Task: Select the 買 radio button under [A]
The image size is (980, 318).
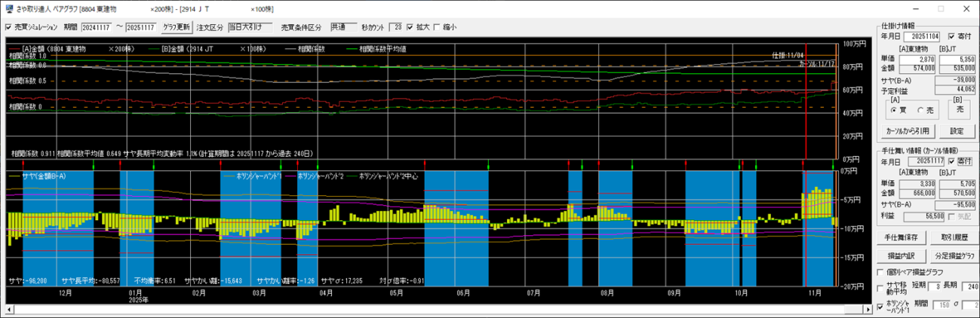Action: pos(895,110)
